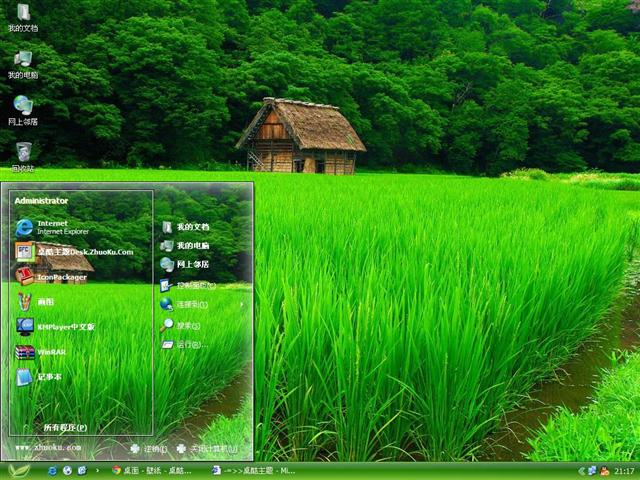The width and height of the screenshot is (640, 480).
Task: Open 搜索(S) search in Start menu
Action: tap(180, 325)
